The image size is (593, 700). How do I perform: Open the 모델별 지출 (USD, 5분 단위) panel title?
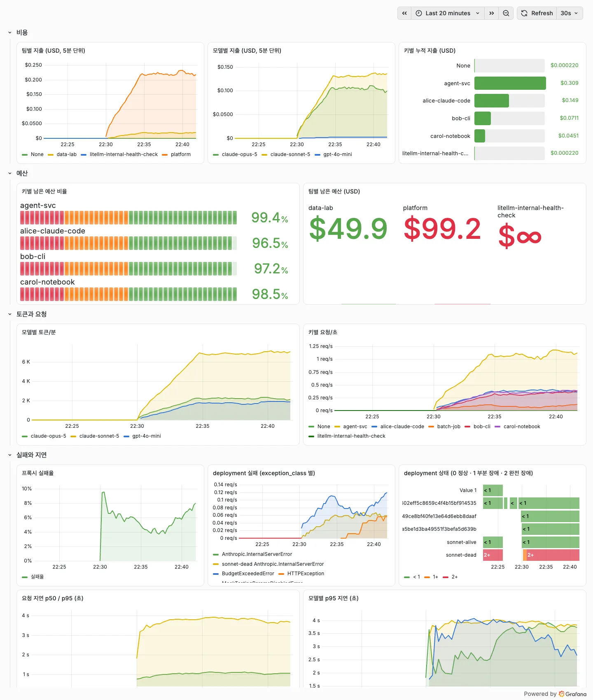pyautogui.click(x=247, y=51)
